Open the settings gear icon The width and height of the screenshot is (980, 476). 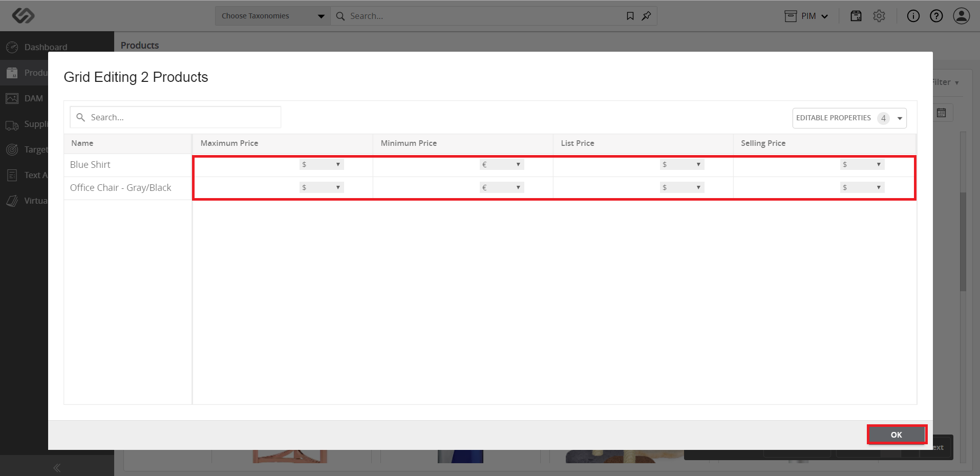[x=879, y=16]
